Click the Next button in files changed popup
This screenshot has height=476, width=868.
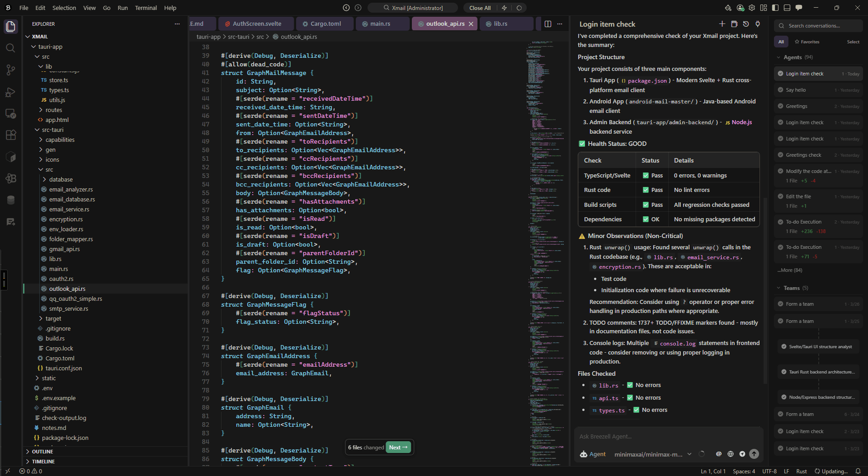click(397, 447)
